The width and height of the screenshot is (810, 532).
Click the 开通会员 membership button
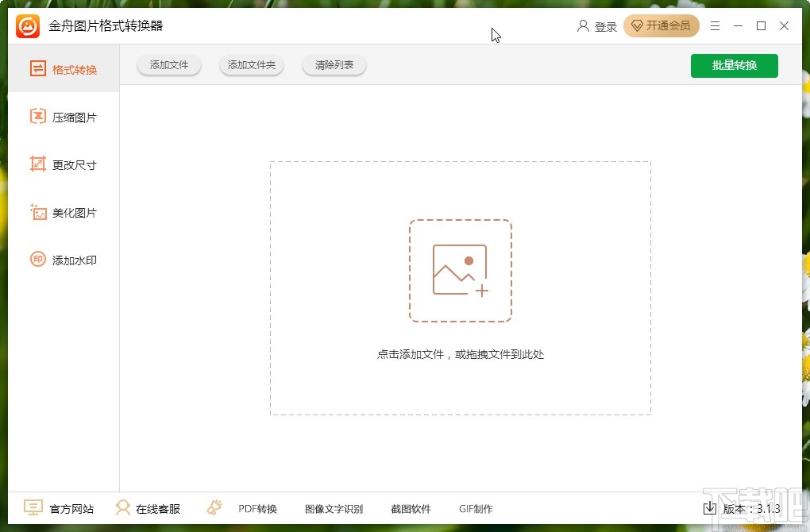[x=661, y=25]
